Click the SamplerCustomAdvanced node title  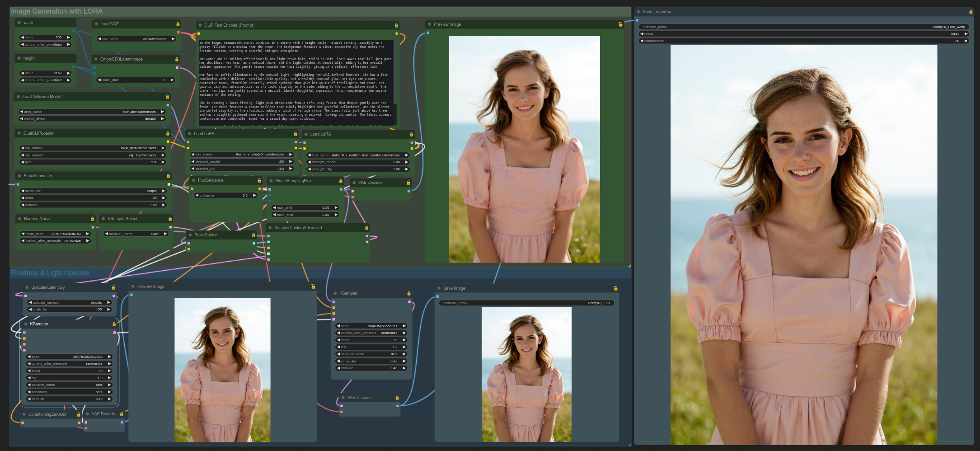(x=298, y=228)
